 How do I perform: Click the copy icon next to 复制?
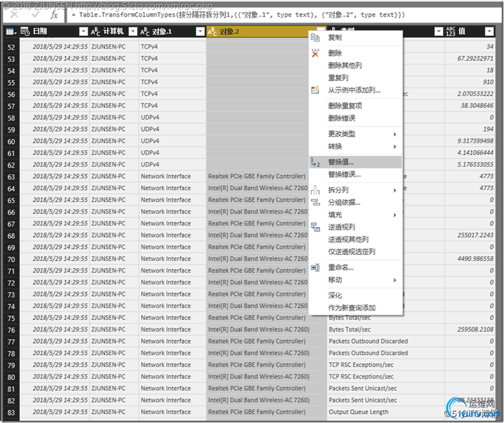[x=315, y=38]
